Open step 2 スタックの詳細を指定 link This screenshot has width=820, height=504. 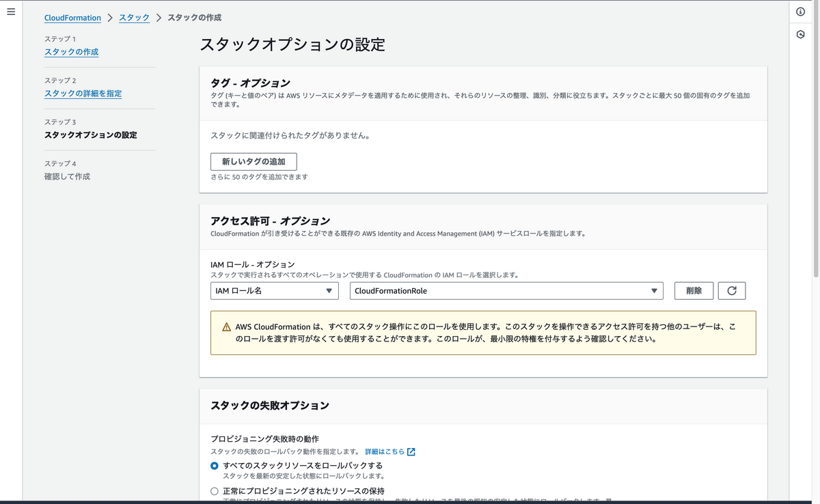point(83,94)
